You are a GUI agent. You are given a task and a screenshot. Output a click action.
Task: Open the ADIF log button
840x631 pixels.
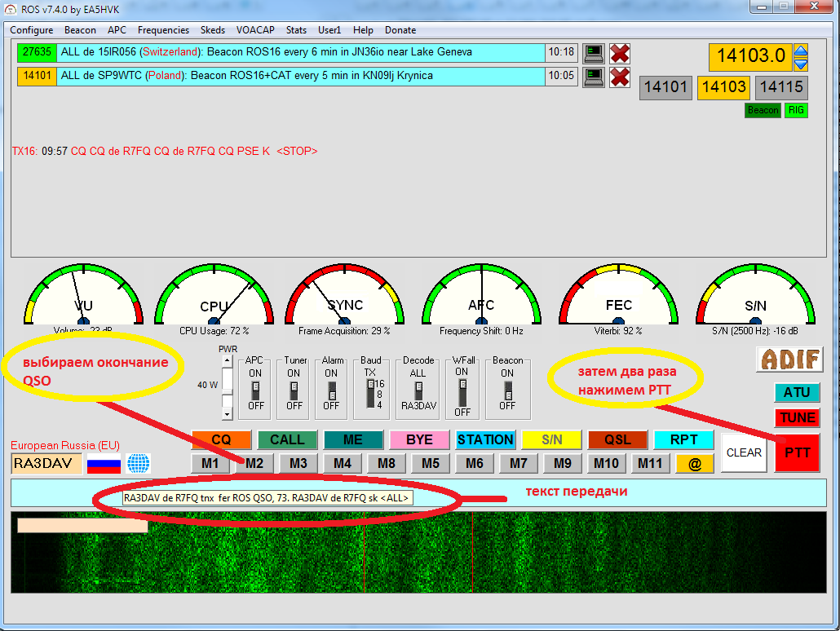coord(789,359)
